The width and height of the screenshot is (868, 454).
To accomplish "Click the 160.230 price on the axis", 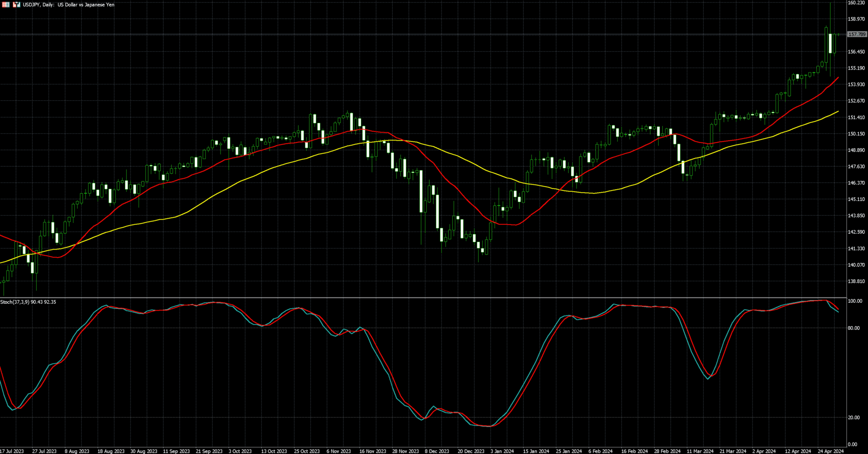I will point(856,3).
